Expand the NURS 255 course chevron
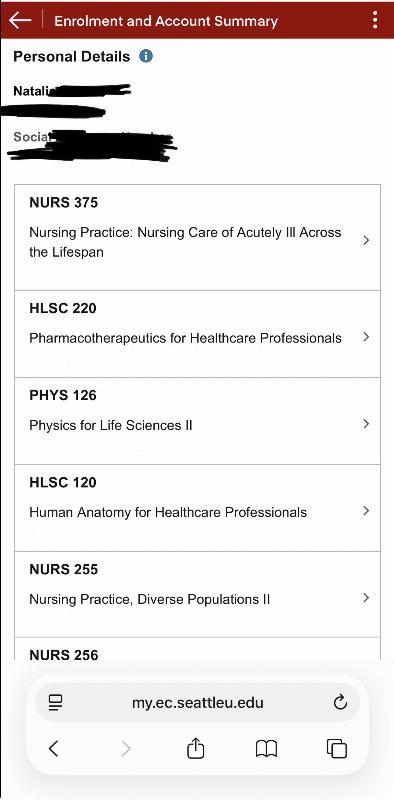 click(366, 597)
